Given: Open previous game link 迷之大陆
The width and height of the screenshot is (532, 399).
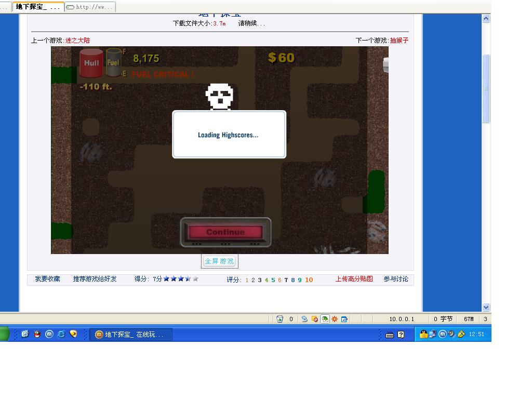Looking at the screenshot, I should [x=77, y=41].
